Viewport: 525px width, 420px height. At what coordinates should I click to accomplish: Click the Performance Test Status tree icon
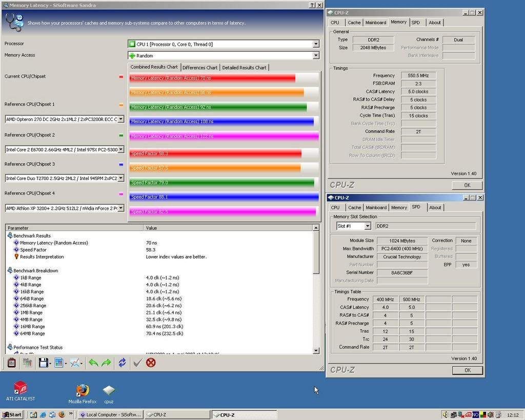10,347
